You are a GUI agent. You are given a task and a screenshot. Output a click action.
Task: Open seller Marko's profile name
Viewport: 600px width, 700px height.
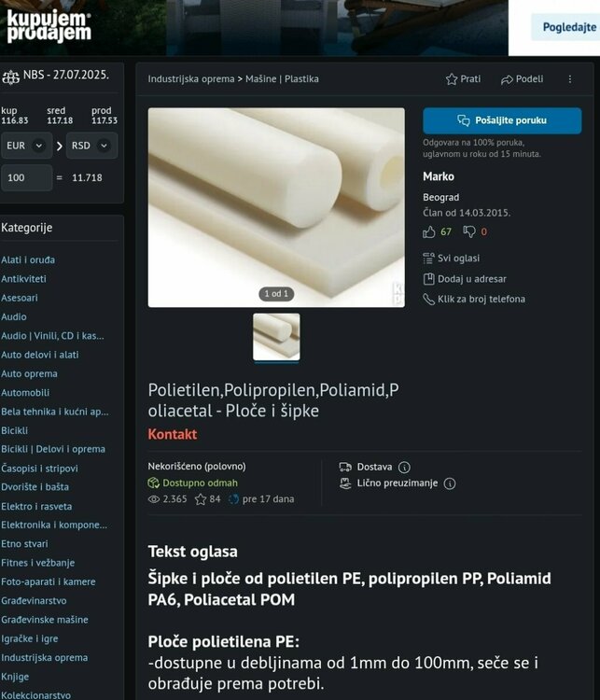tap(439, 176)
